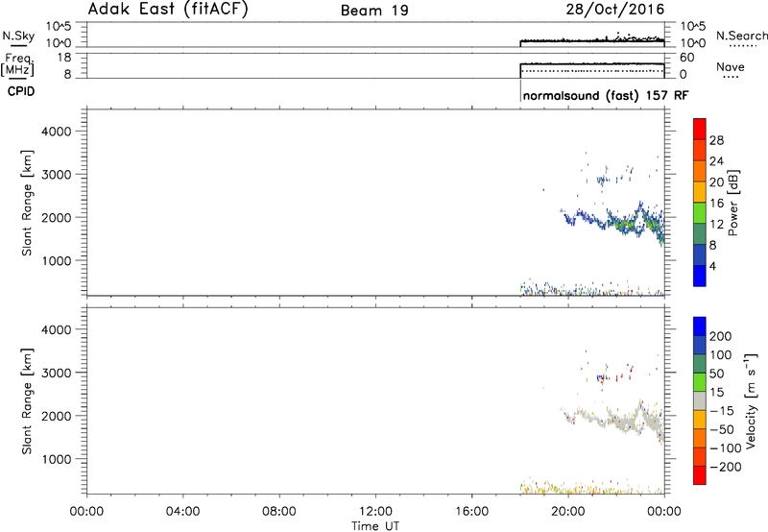
Task: Click the 'Time UT' axis label
Action: pos(375,526)
